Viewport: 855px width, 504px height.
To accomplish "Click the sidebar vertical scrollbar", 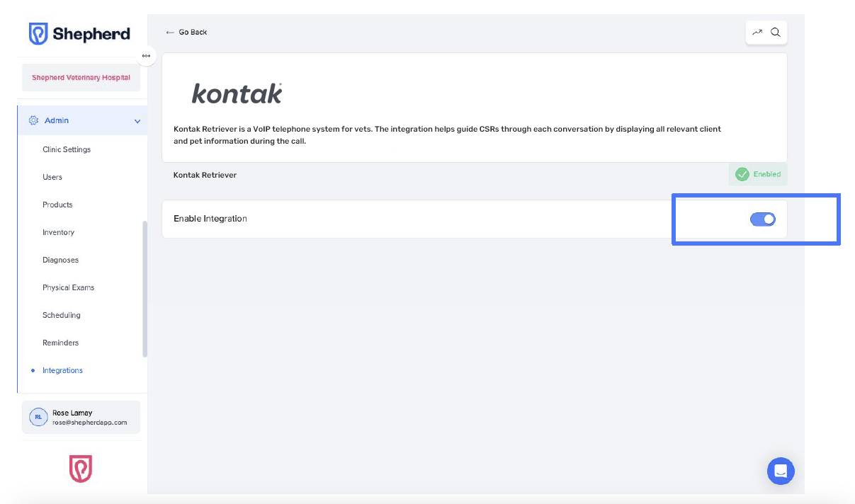I will point(145,289).
